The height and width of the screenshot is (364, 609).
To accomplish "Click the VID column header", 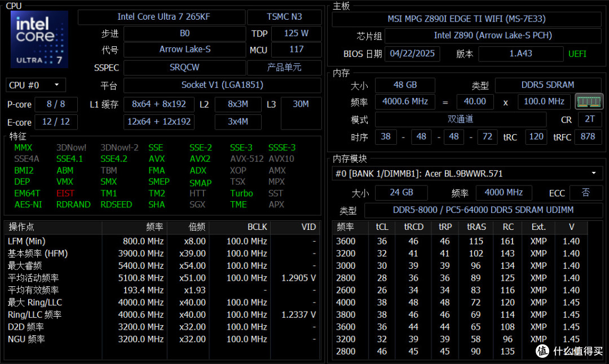I will coord(295,227).
